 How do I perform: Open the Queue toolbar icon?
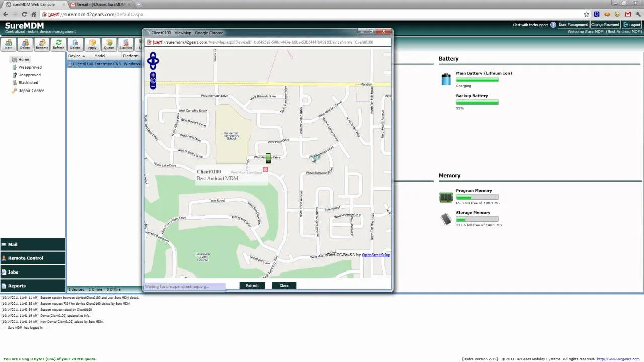coord(109,44)
